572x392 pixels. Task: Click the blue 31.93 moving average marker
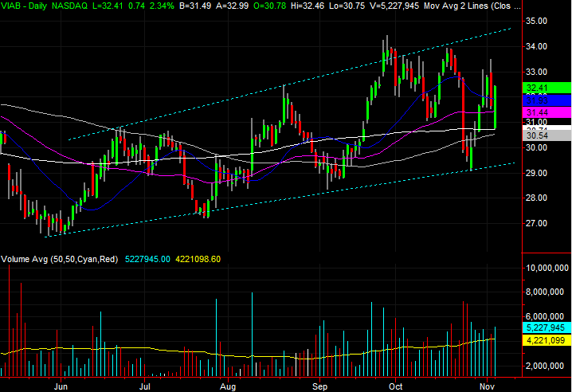[547, 100]
